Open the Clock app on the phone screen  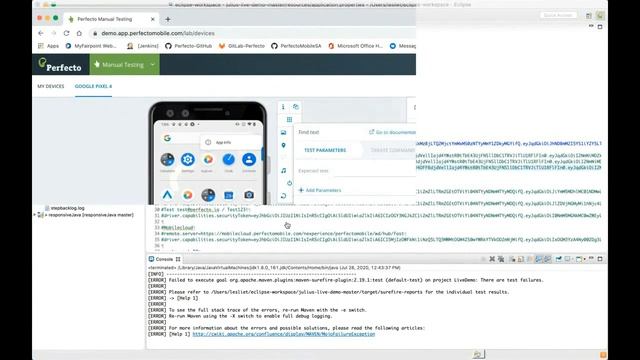tap(229, 160)
